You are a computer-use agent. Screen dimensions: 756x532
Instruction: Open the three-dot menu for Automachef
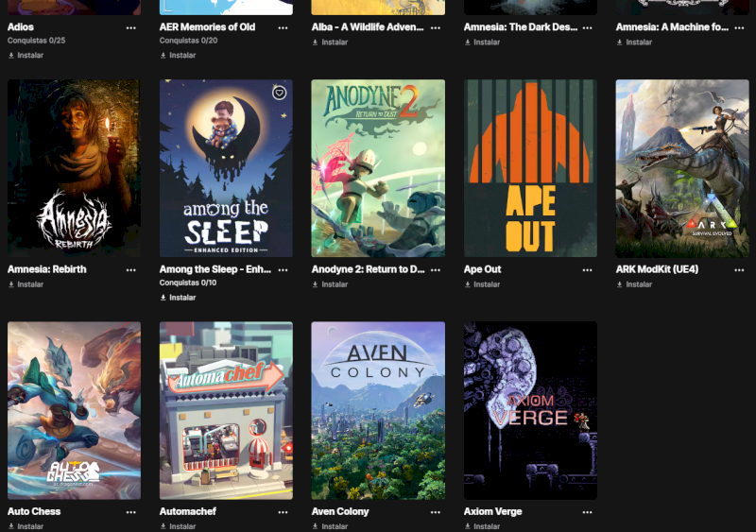click(x=283, y=512)
